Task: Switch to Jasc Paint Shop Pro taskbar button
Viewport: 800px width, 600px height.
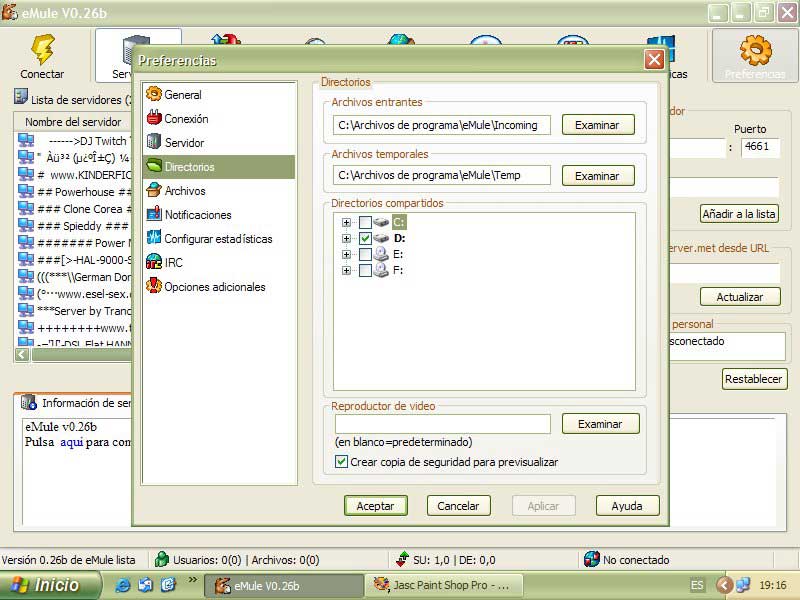Action: point(443,585)
